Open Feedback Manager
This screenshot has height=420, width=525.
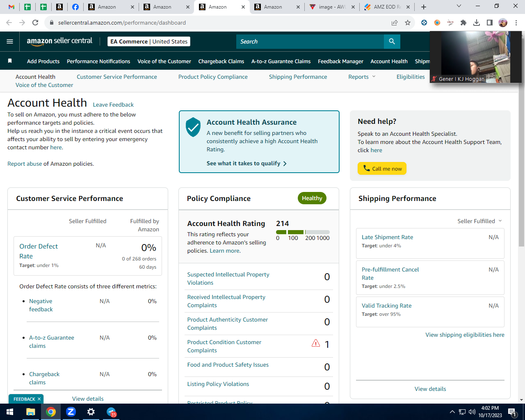(340, 61)
